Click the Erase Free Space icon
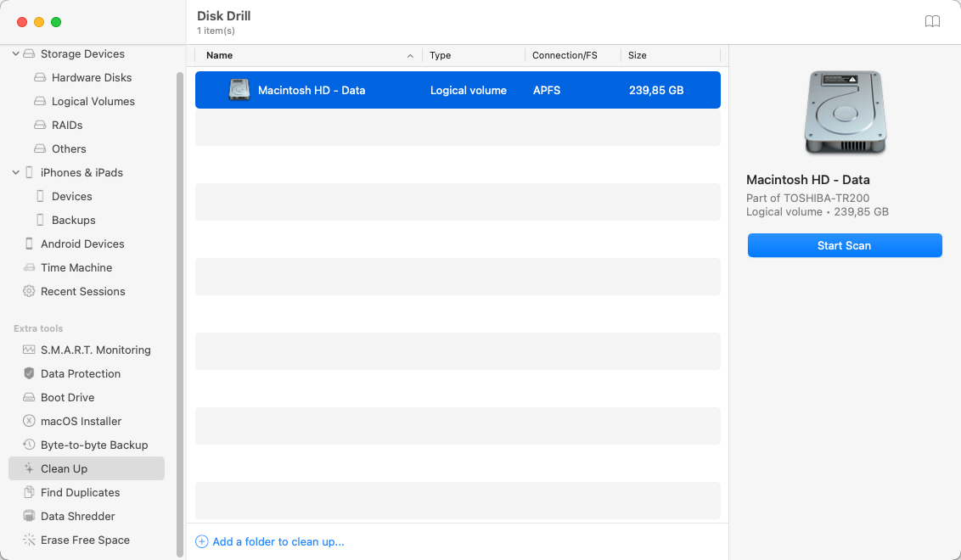The width and height of the screenshot is (961, 560). [x=29, y=540]
